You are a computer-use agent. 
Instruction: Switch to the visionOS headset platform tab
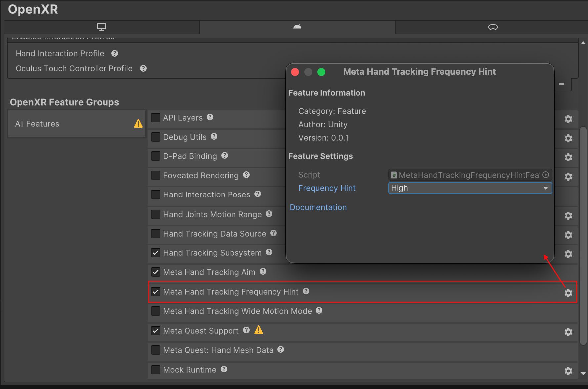[493, 27]
